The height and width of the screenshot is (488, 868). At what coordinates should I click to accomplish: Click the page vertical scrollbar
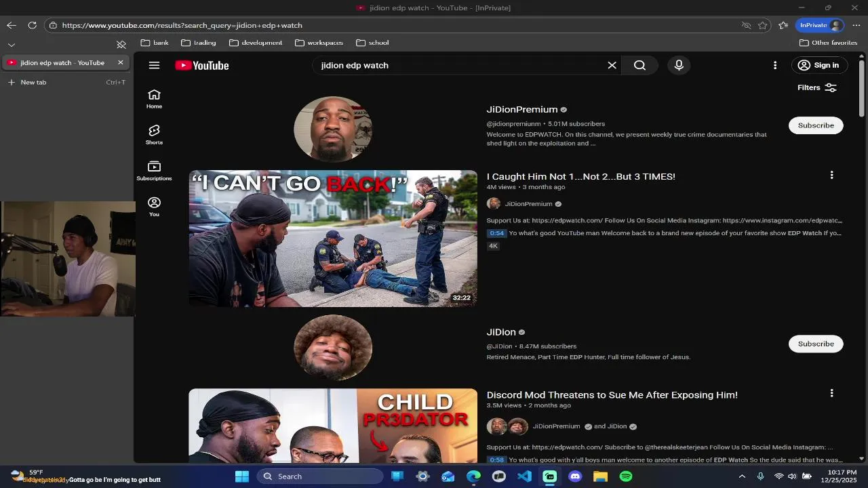tap(862, 88)
